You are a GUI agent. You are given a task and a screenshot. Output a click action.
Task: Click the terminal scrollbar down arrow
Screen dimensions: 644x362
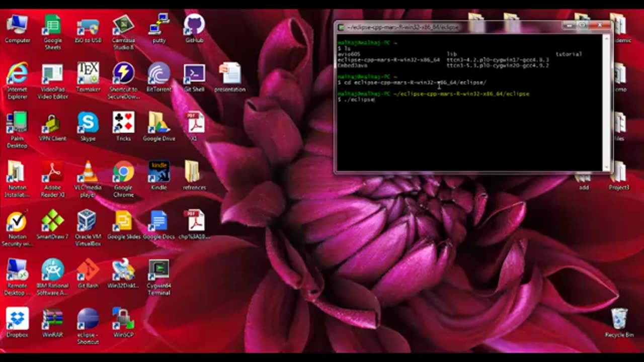(606, 167)
